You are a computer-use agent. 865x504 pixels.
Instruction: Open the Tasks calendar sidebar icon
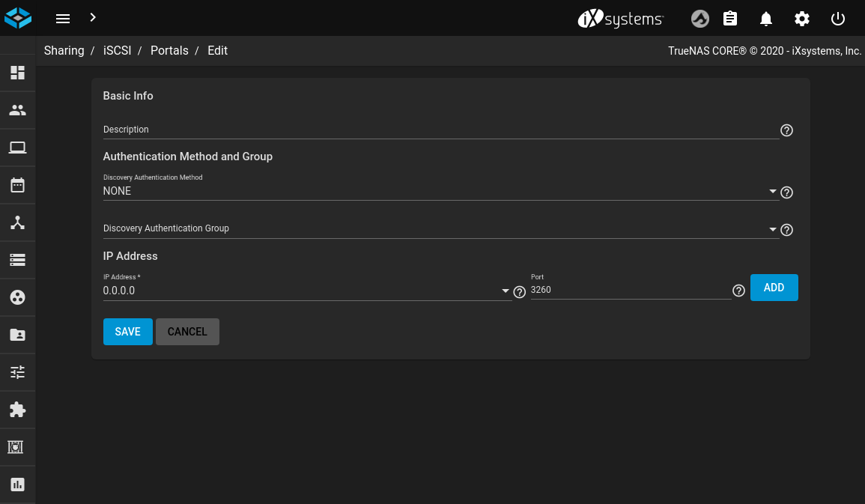point(17,185)
